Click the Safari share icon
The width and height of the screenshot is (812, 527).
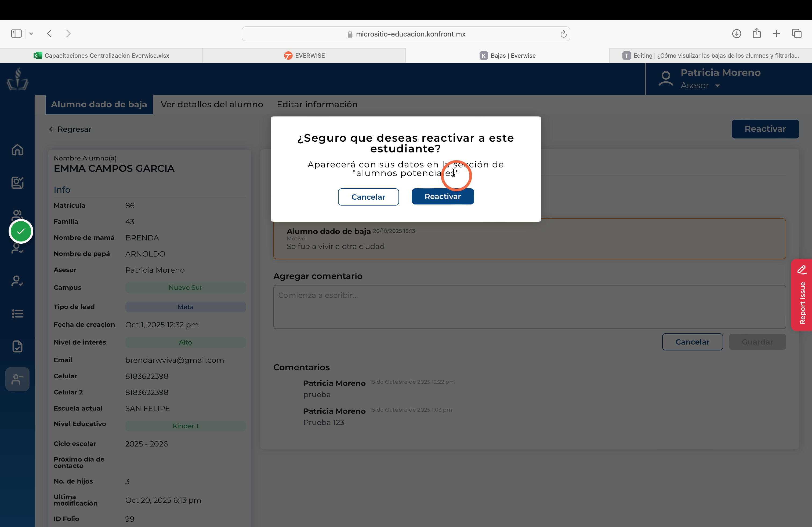coord(756,33)
